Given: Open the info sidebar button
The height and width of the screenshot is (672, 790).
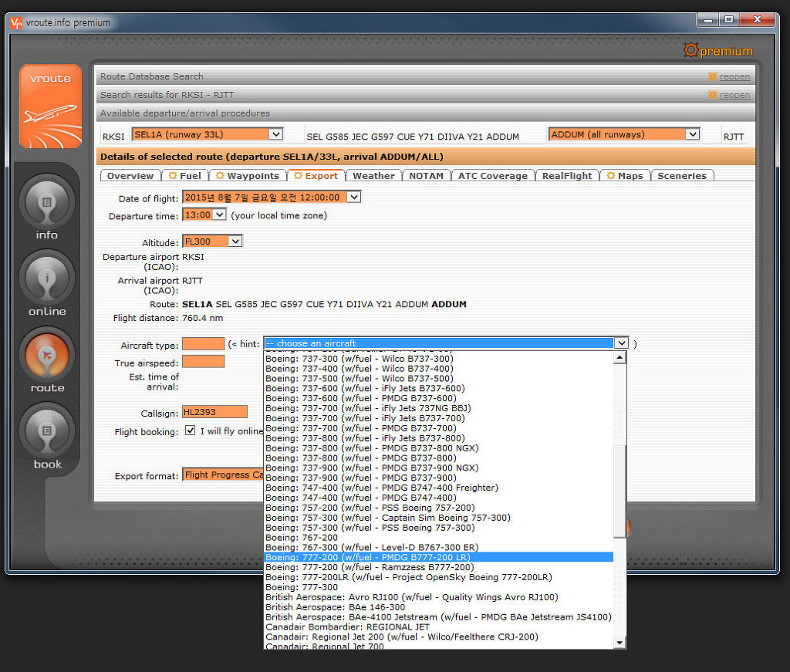Looking at the screenshot, I should (x=47, y=201).
